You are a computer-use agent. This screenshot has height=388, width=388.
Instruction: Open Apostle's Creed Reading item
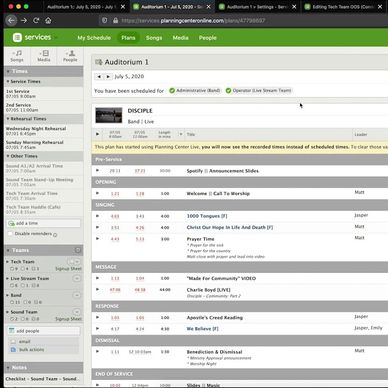[215, 318]
